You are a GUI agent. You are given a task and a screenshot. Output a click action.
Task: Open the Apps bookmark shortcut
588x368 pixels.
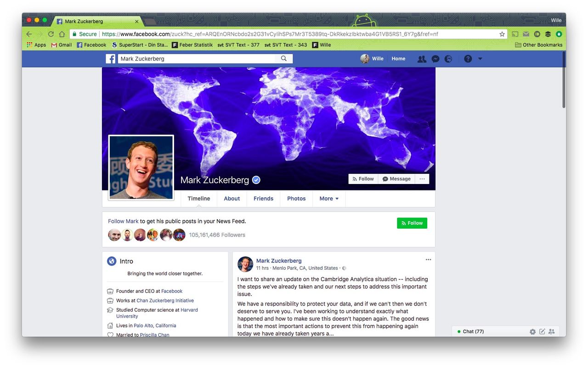(37, 45)
